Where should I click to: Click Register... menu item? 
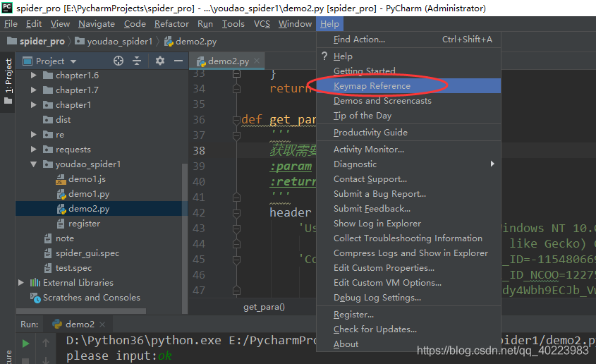408,315
